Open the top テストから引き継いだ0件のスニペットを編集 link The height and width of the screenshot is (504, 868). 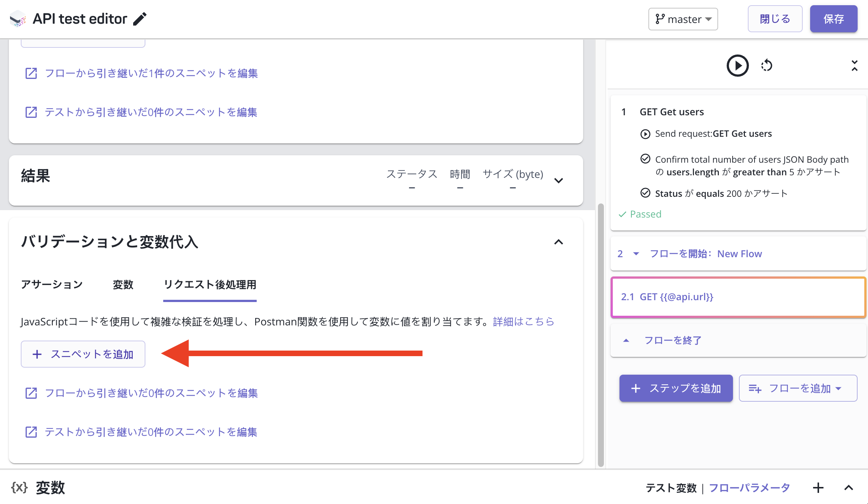pos(151,112)
